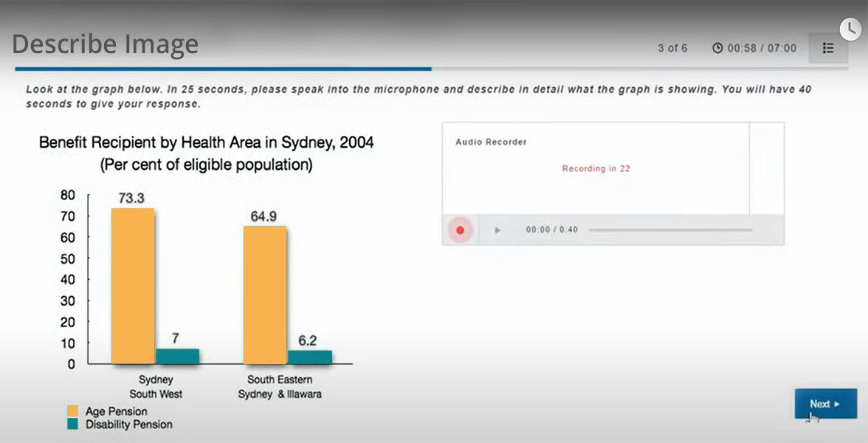Click the Describe Image heading
This screenshot has height=443, width=868.
105,44
